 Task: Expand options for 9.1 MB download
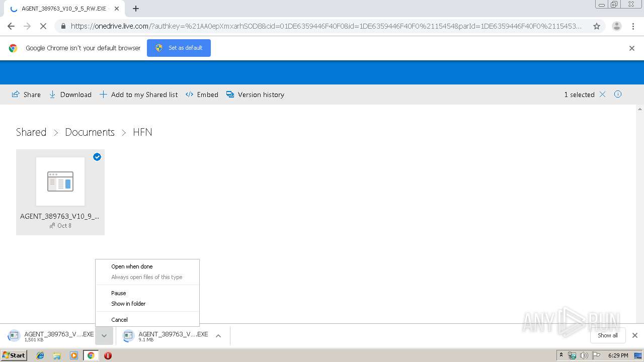[x=218, y=336]
